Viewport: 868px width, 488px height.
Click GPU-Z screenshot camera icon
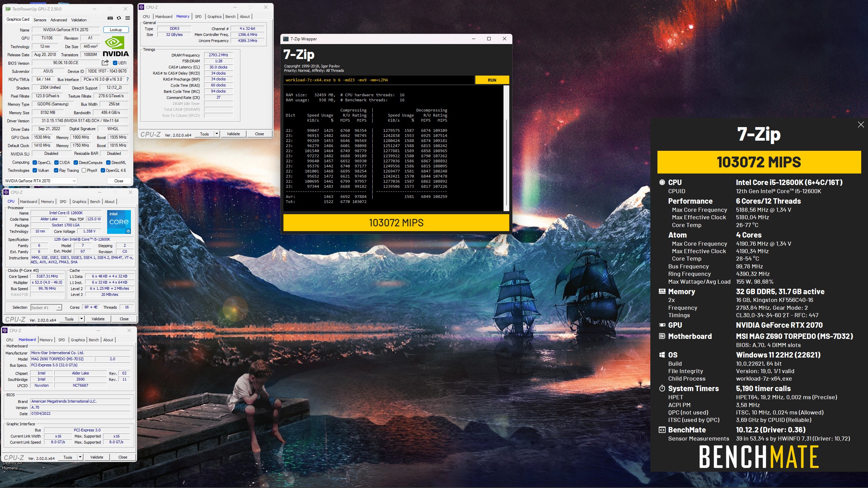110,18
